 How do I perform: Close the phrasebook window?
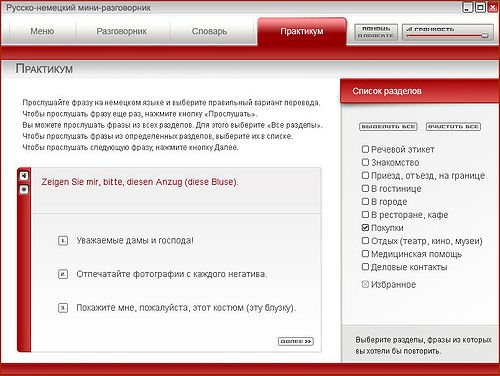(493, 7)
